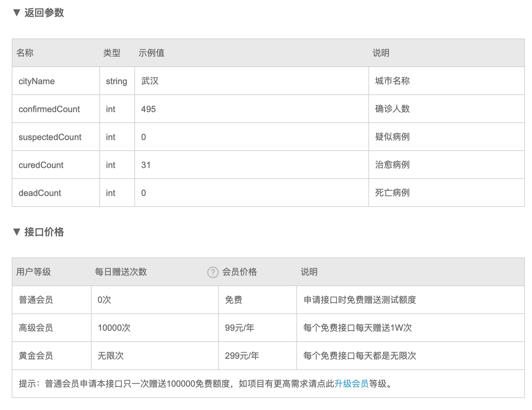Image resolution: width=532 pixels, height=410 pixels.
Task: Click the deadCount parameter name
Action: (x=40, y=193)
